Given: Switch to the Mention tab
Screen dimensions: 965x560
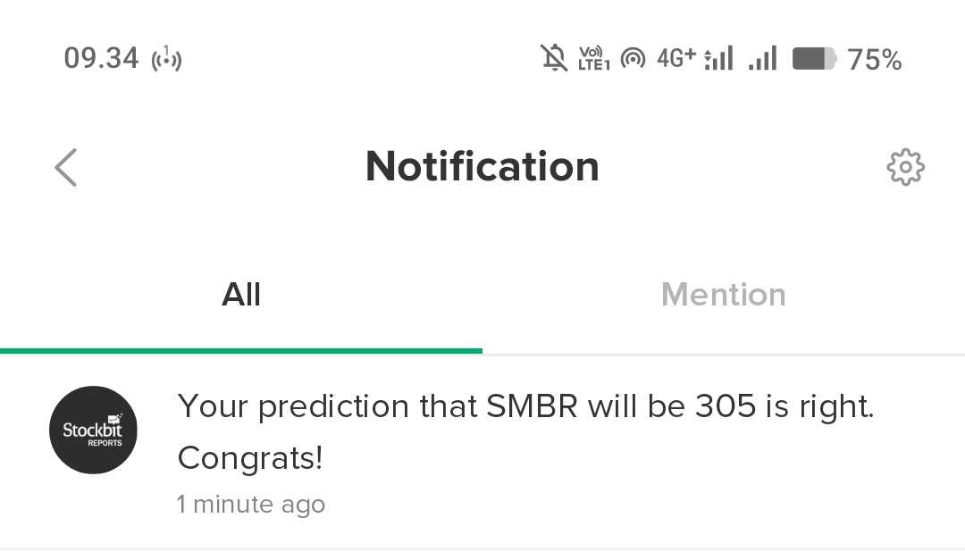Looking at the screenshot, I should 723,295.
